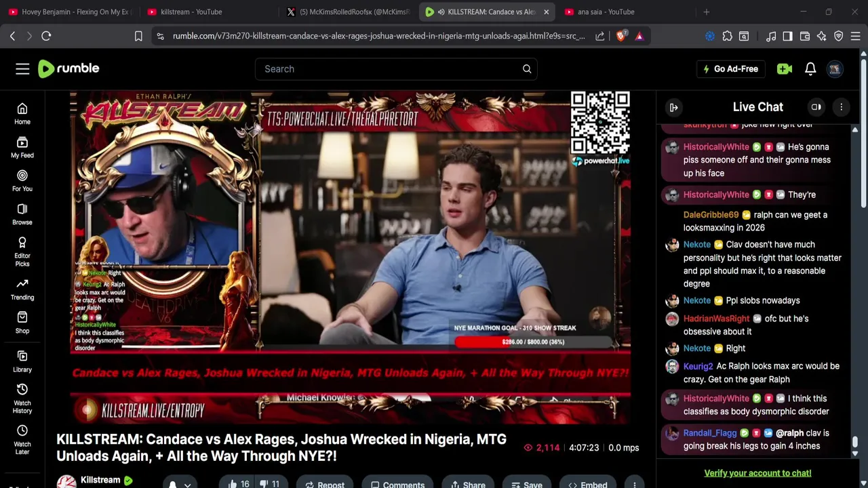Open the notification bell dropdown beside Killstream
Screen dimensions: 868x488
[x=180, y=484]
